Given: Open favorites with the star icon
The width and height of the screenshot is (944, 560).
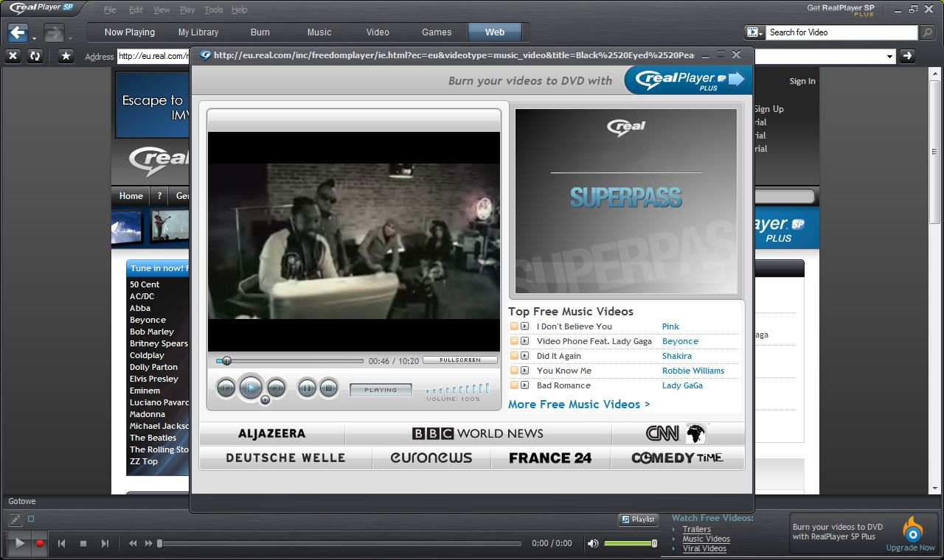Looking at the screenshot, I should click(x=66, y=56).
